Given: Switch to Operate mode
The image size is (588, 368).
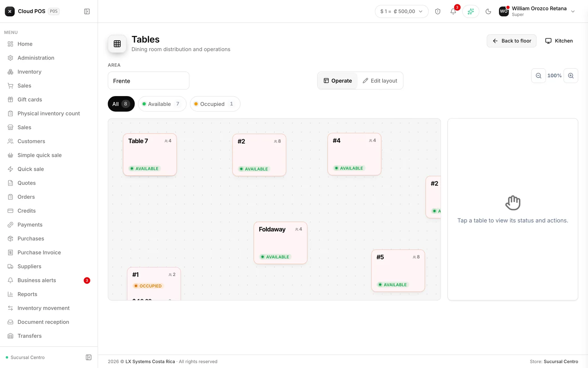Looking at the screenshot, I should point(338,81).
